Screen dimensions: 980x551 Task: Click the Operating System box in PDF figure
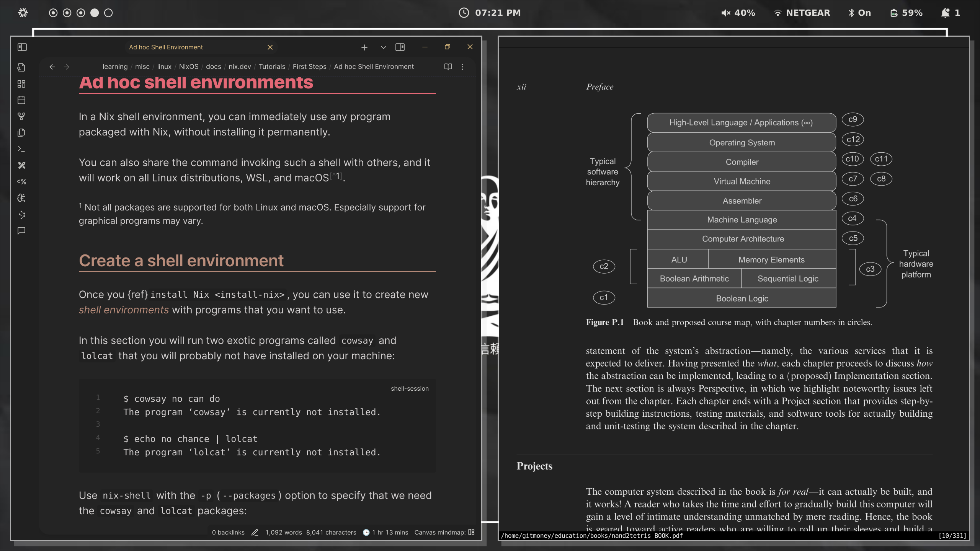click(742, 142)
